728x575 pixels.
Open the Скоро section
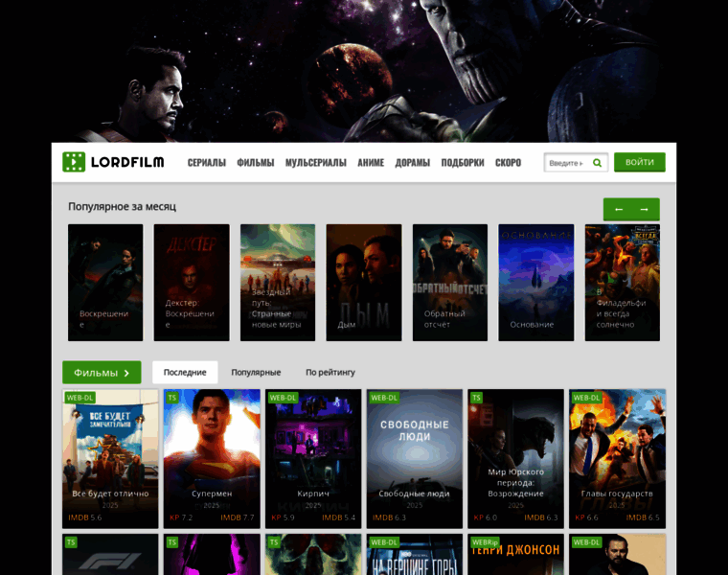(x=508, y=163)
